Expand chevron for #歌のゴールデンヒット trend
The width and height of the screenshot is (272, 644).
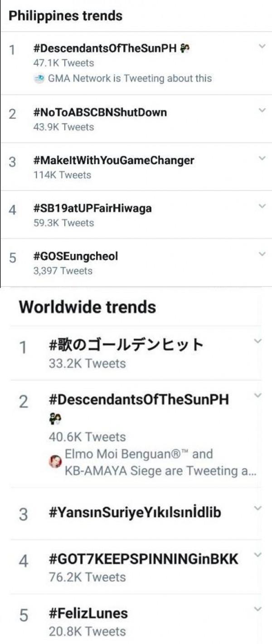257,341
